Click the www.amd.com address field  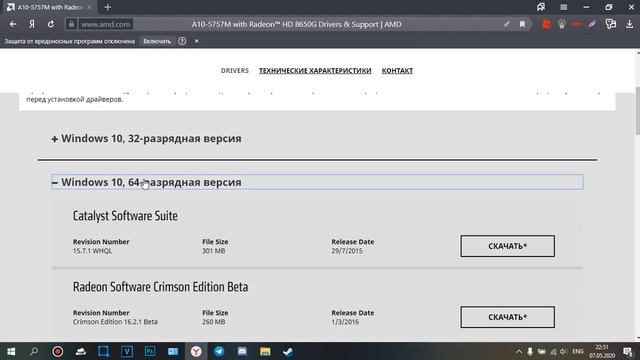tap(106, 24)
